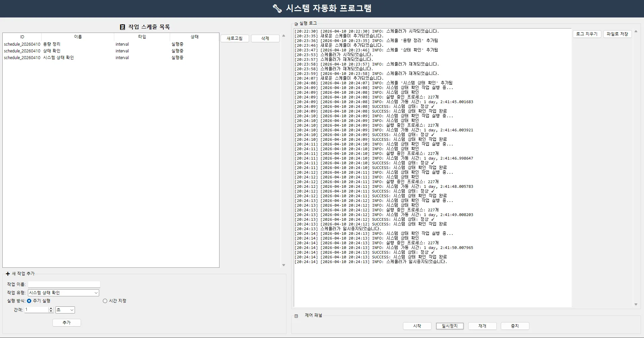644x338 pixels.
Task: Click the [20:23:57] 스케줄러가 재개되었습니다 log line
Action: click(x=334, y=59)
